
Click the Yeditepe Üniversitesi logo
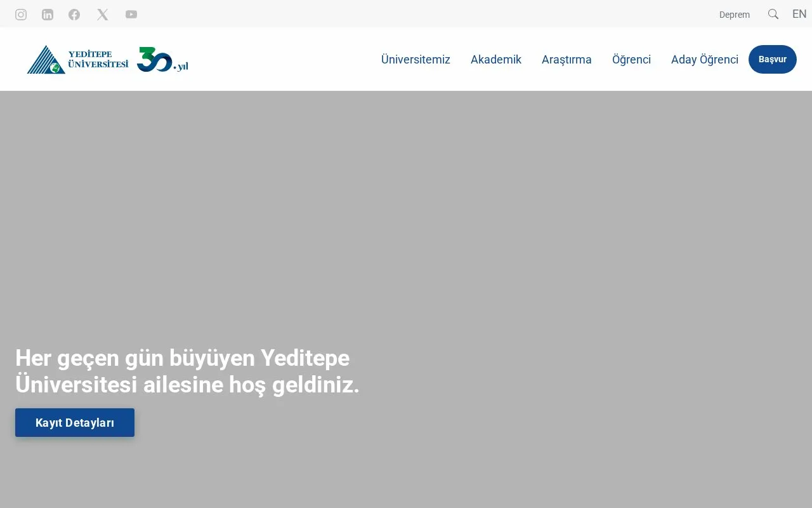[x=77, y=60]
